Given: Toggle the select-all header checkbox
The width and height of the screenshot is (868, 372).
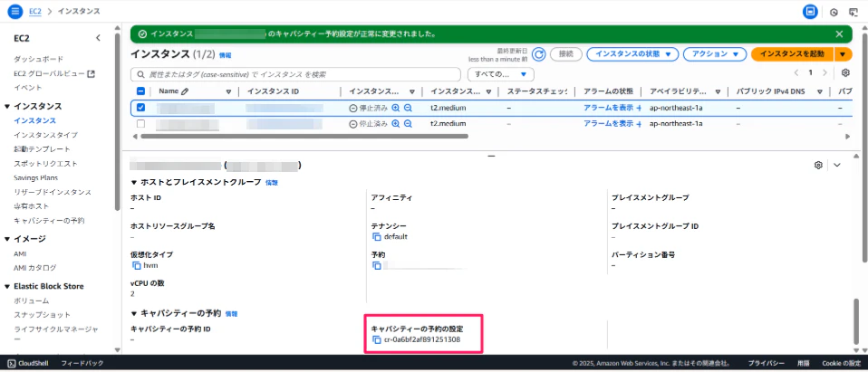Looking at the screenshot, I should coord(140,91).
